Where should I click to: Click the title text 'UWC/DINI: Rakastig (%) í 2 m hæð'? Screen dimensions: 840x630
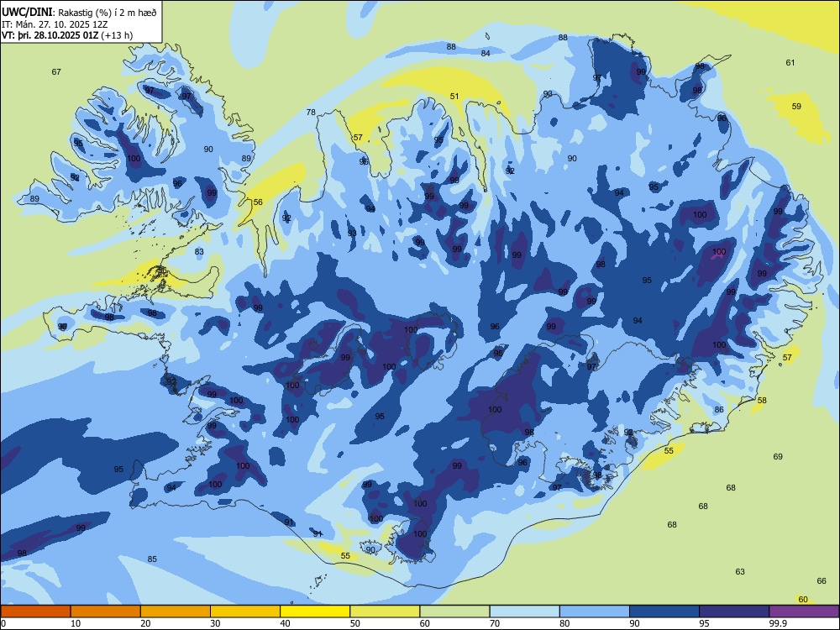click(79, 13)
